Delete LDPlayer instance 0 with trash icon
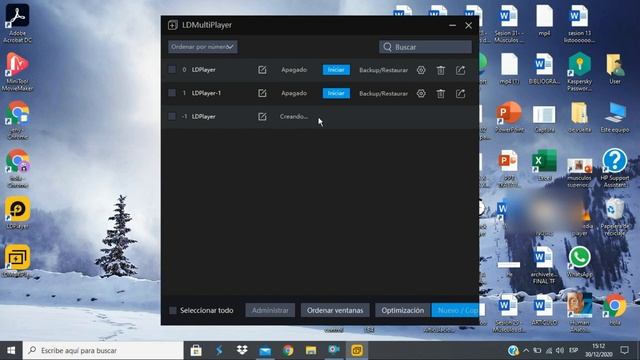The width and height of the screenshot is (640, 360). [441, 70]
